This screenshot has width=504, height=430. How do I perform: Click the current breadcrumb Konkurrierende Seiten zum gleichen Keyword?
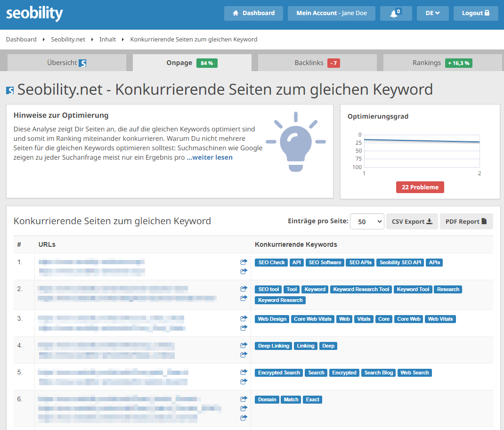point(194,40)
